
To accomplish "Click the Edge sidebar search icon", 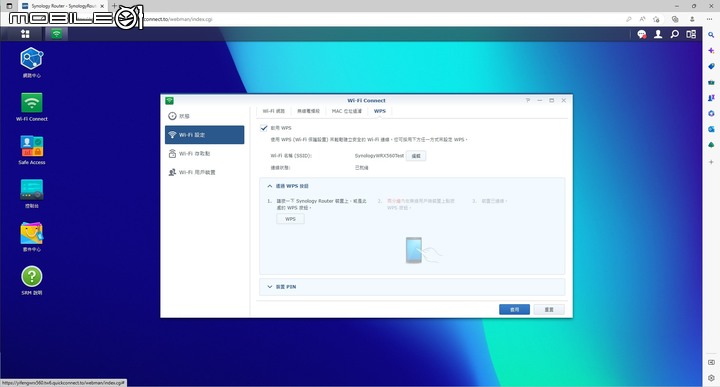I will (x=711, y=35).
